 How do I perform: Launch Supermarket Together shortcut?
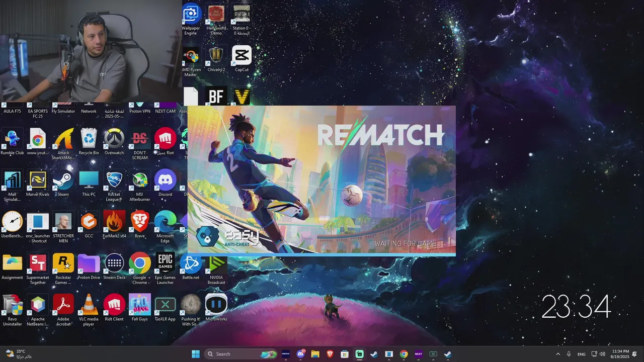pyautogui.click(x=38, y=269)
